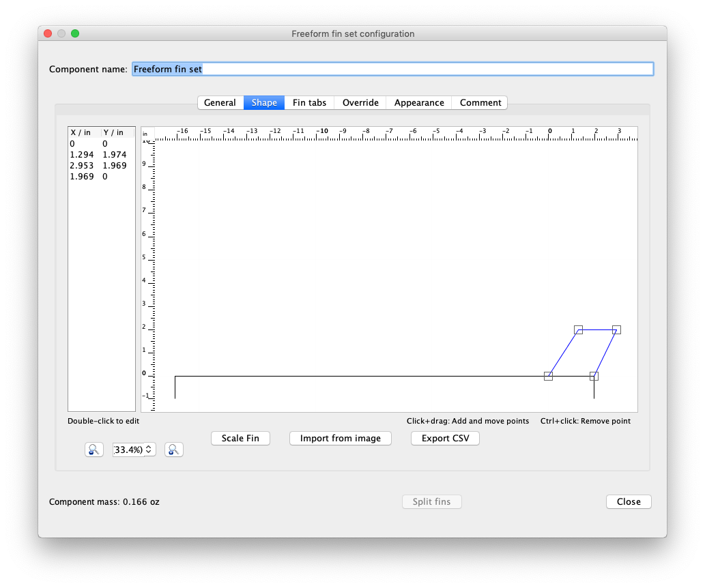
Task: Click Import from image button
Action: pos(341,439)
